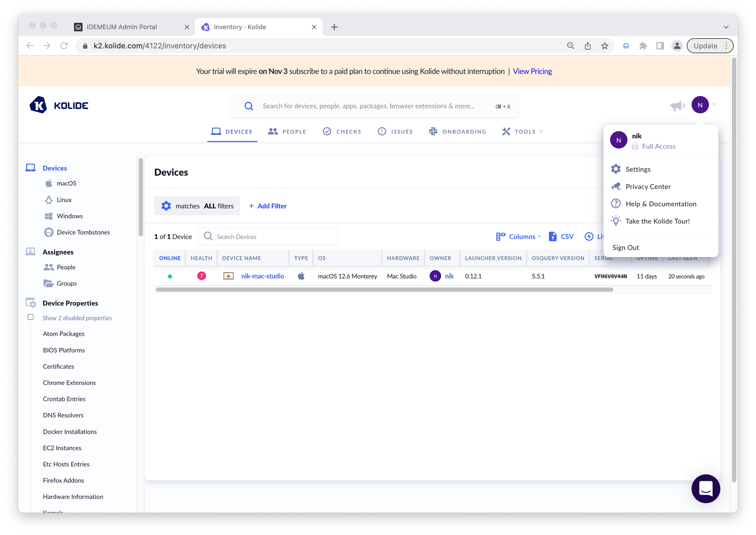This screenshot has height=535, width=756.
Task: Click the search magnifier in global search bar
Action: (248, 106)
